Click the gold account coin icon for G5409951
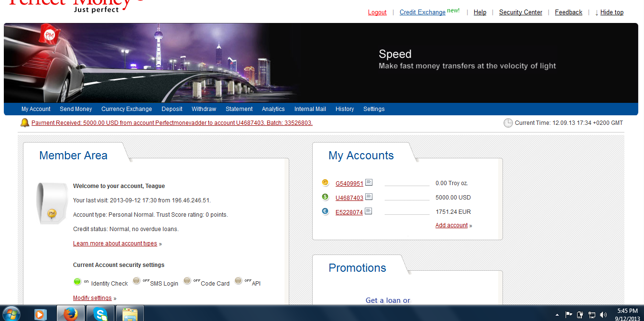The height and width of the screenshot is (321, 644). (325, 182)
